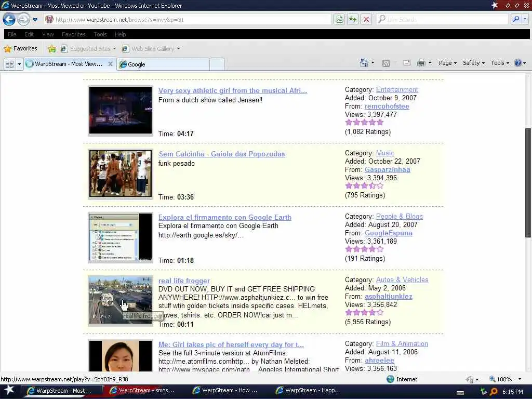Screen dimensions: 532x399
Task: Open the Tools command bar menu
Action: (x=500, y=63)
